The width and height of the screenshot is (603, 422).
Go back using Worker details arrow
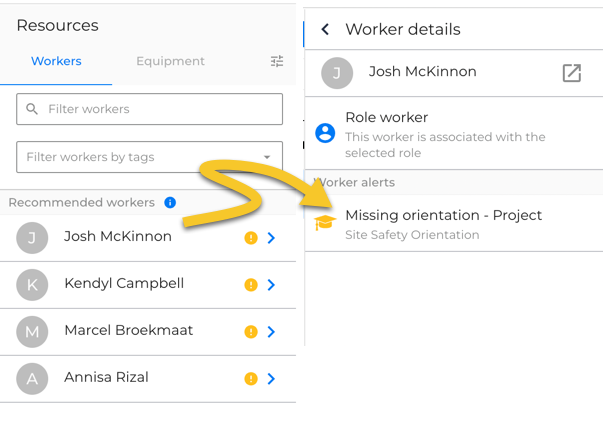325,29
